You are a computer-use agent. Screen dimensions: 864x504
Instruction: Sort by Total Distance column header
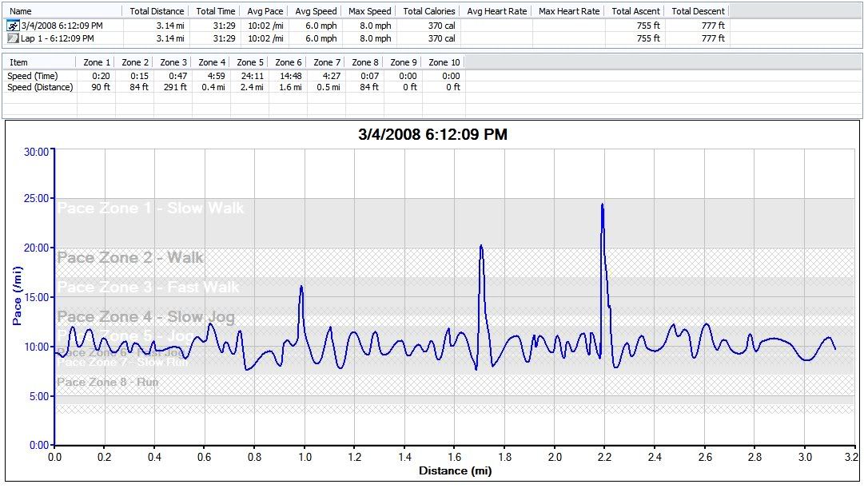coord(157,11)
